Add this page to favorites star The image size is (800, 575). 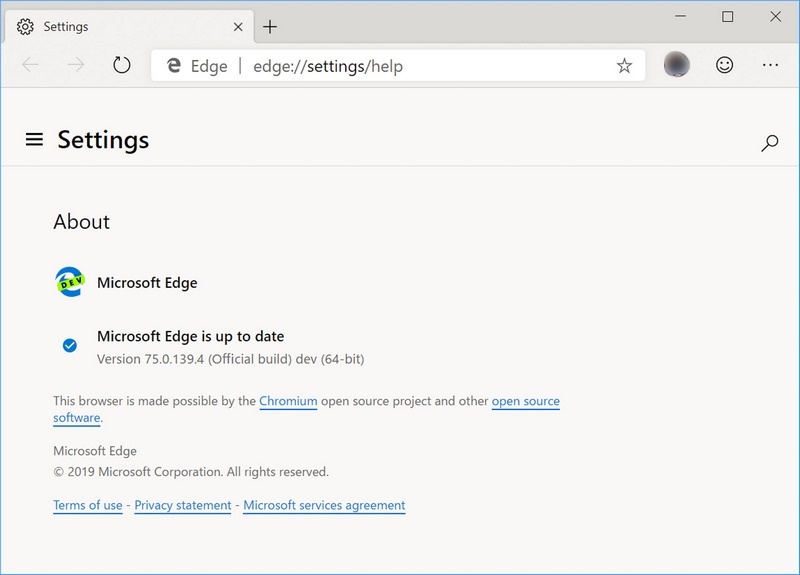624,65
